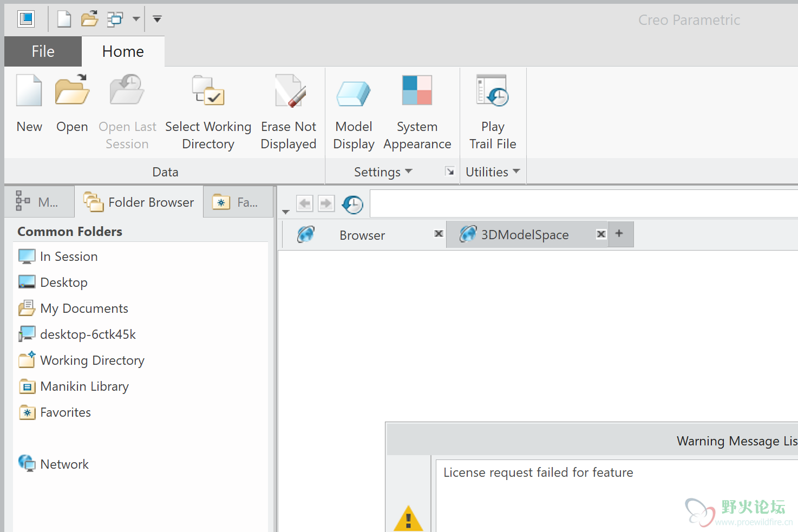Viewport: 798px width, 532px height.
Task: Click the yellow warning triangle icon
Action: [409, 518]
